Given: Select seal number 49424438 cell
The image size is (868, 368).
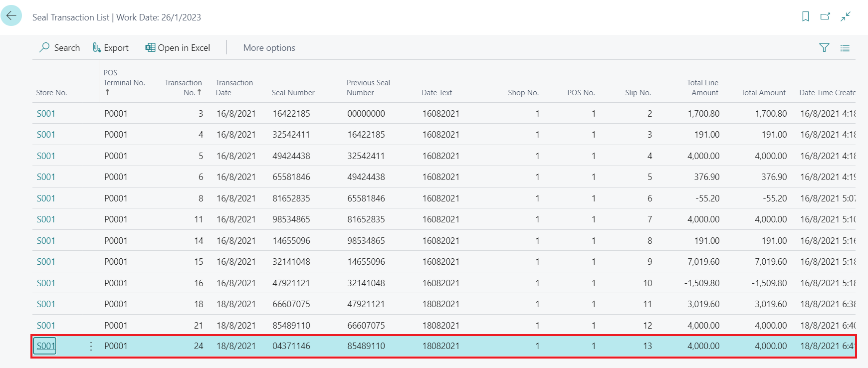Looking at the screenshot, I should pos(291,156).
